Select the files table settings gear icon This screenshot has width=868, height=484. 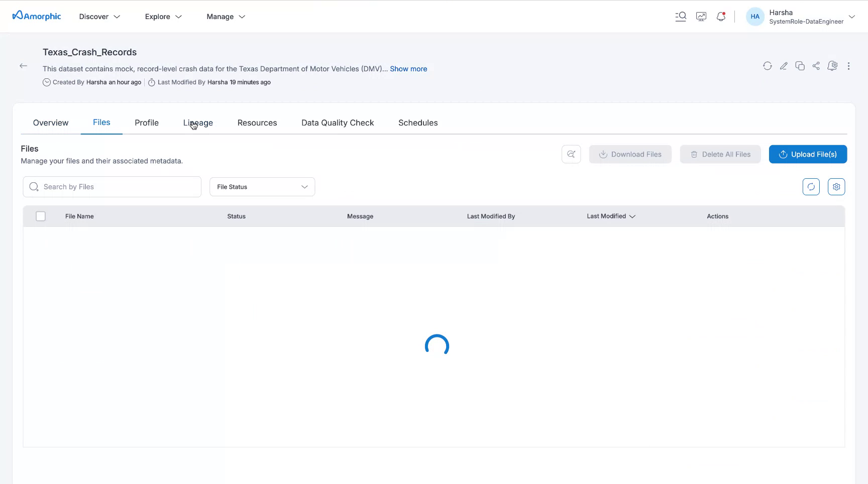pyautogui.click(x=836, y=186)
